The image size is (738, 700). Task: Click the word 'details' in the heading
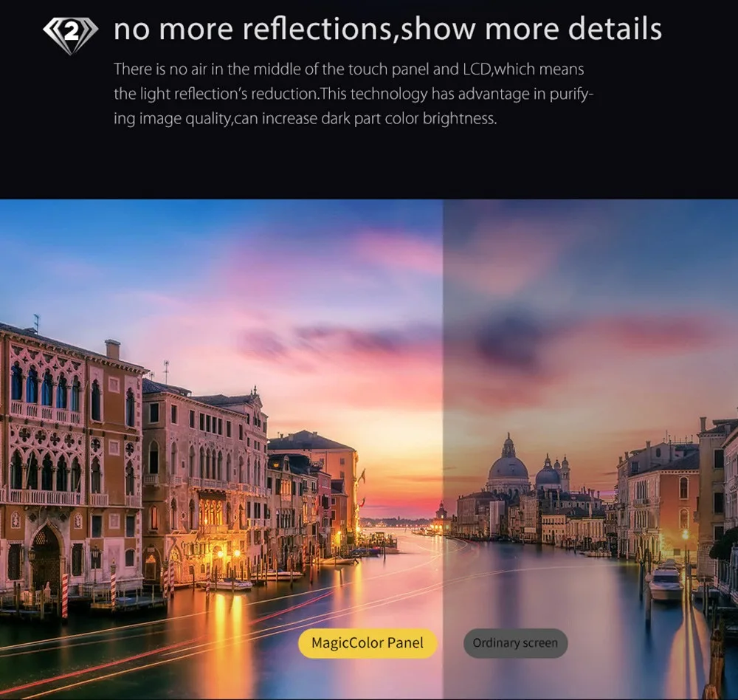[615, 30]
